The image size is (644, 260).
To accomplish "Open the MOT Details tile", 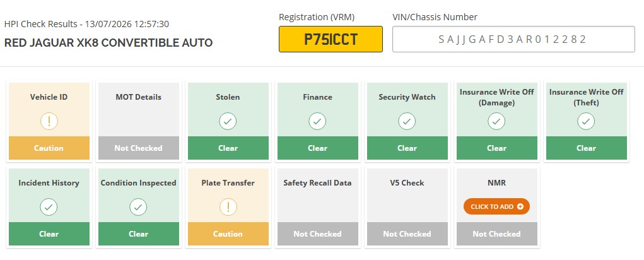I will [x=138, y=121].
